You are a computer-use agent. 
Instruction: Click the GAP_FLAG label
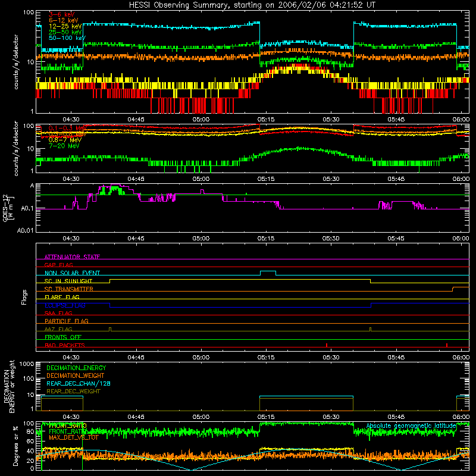58,265
